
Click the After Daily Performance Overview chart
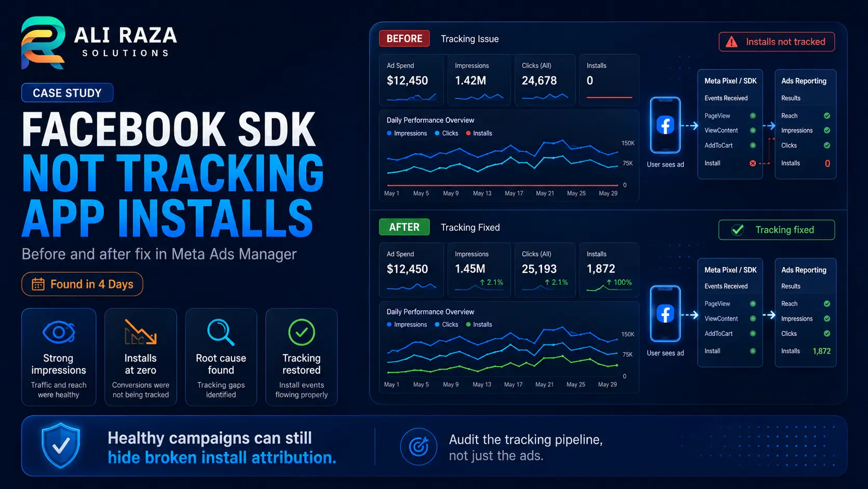click(509, 347)
